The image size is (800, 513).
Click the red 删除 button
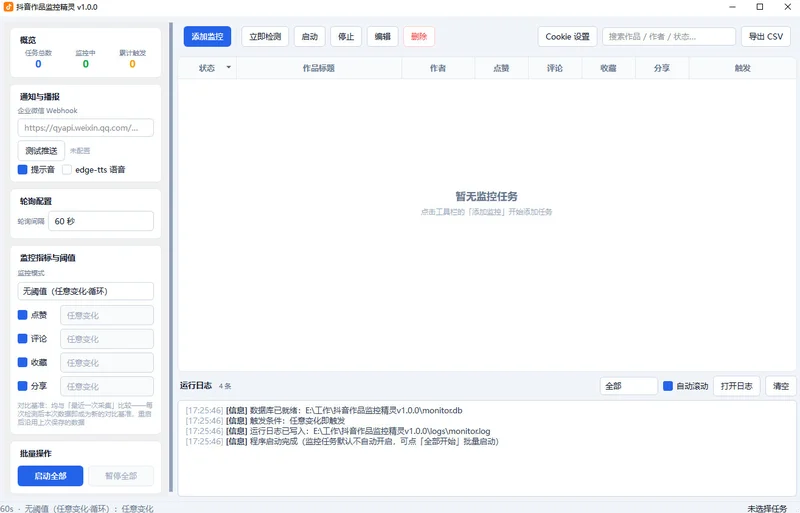click(419, 37)
